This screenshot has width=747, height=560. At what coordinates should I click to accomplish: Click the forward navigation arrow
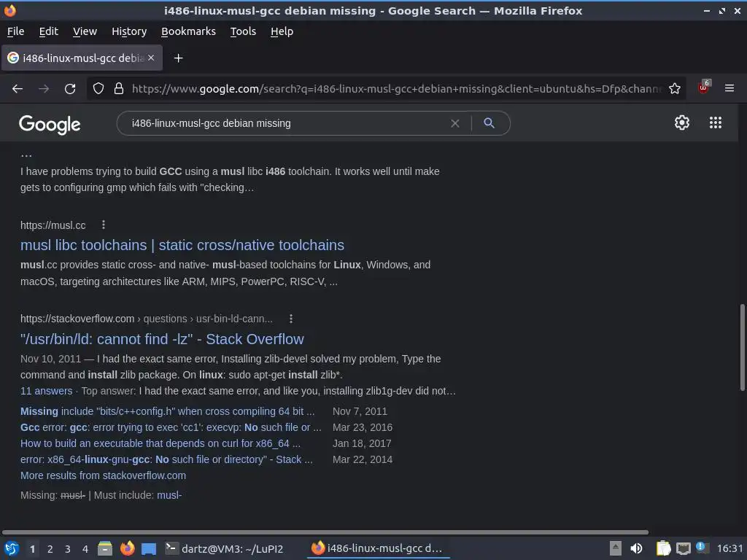tap(44, 88)
